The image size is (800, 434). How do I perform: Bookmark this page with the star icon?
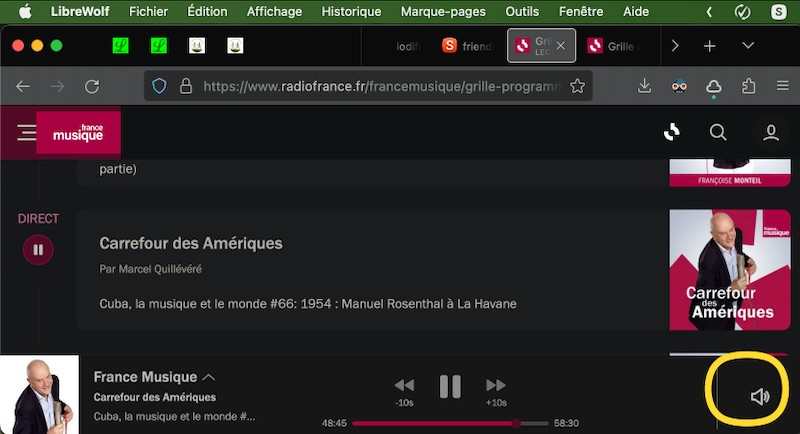point(577,87)
